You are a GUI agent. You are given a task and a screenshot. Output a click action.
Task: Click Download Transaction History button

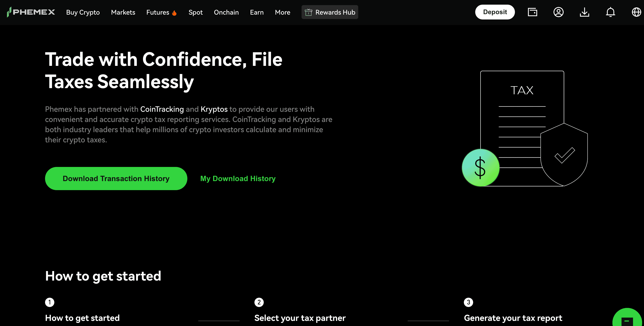click(116, 179)
